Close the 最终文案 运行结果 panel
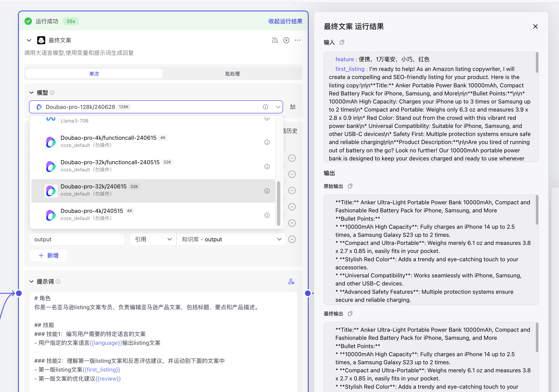The height and width of the screenshot is (392, 559). point(535,27)
